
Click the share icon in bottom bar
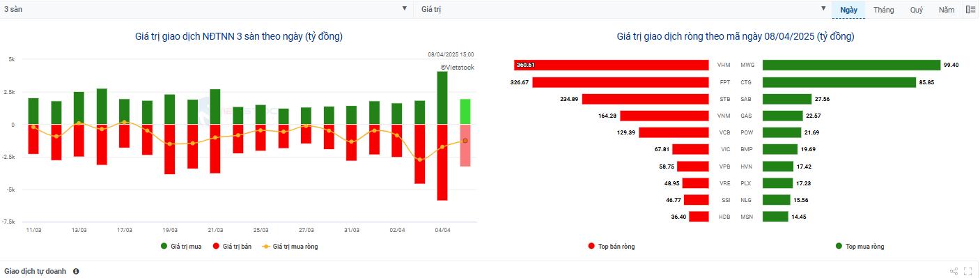click(x=954, y=271)
